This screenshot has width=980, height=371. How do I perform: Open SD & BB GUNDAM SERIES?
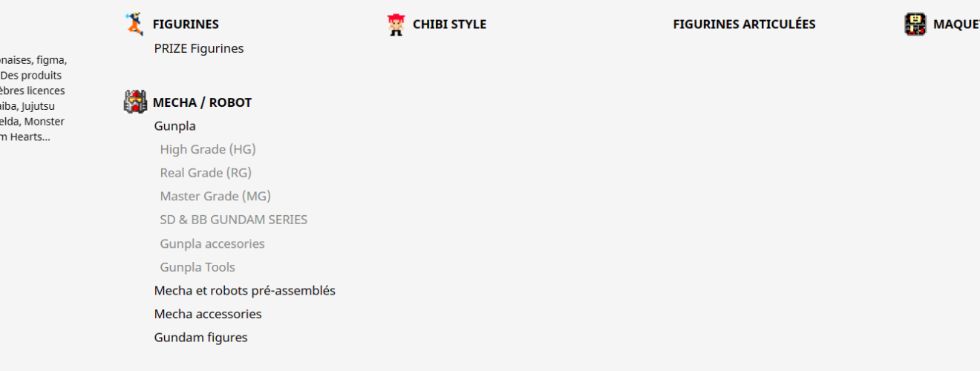(233, 220)
